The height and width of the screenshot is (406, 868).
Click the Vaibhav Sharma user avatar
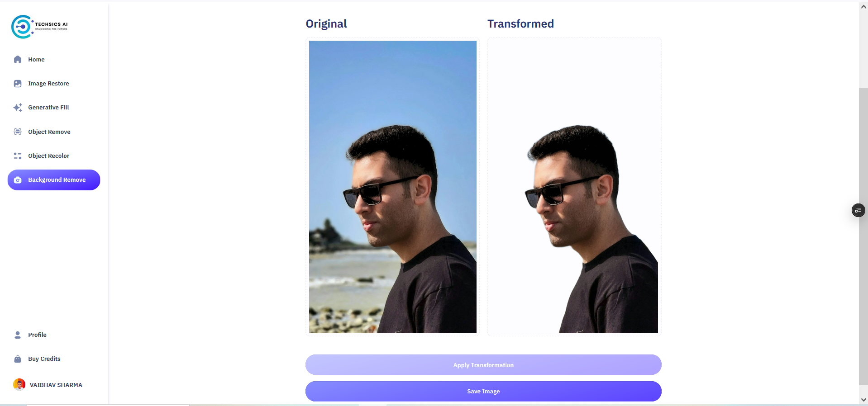click(x=19, y=384)
